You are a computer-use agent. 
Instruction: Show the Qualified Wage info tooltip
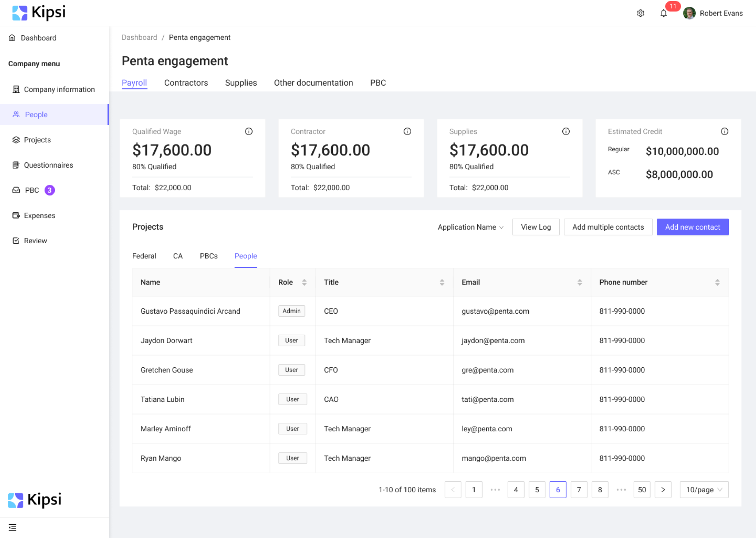click(x=248, y=131)
